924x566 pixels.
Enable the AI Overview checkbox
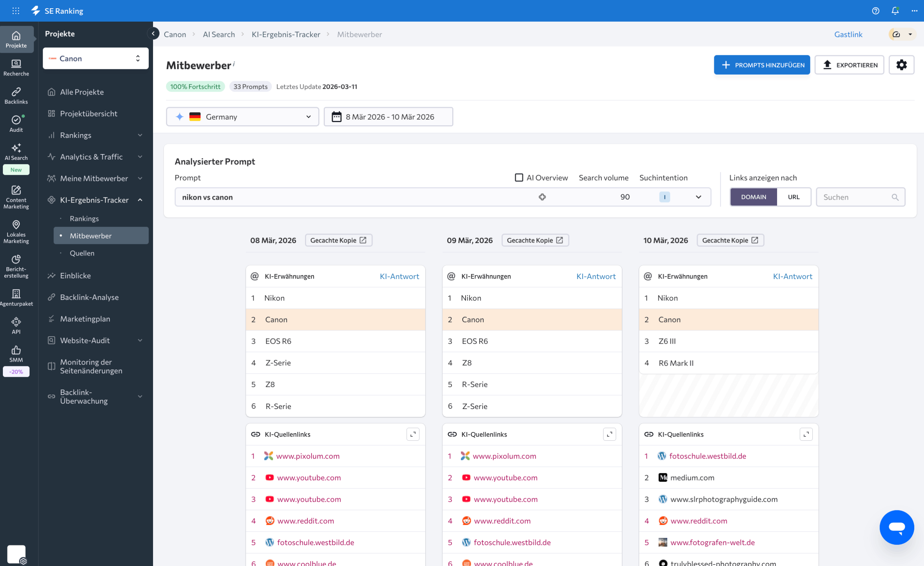coord(519,177)
